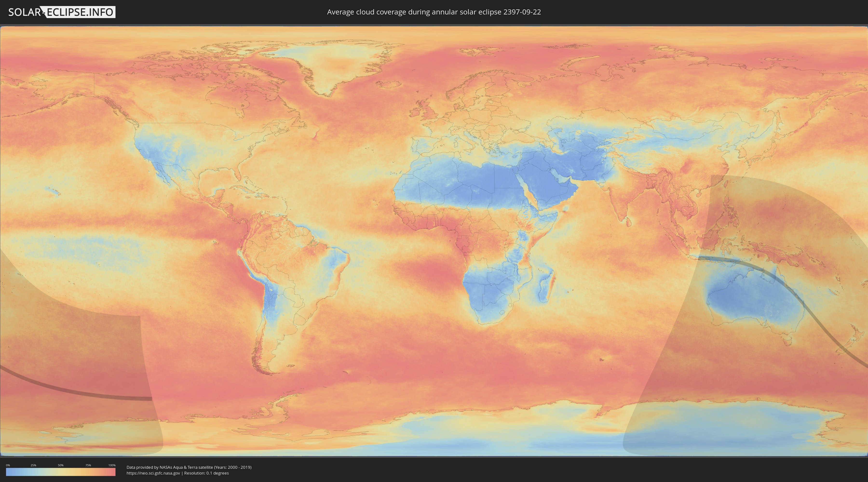
Task: Click the 0% legend label
Action: (x=8, y=465)
